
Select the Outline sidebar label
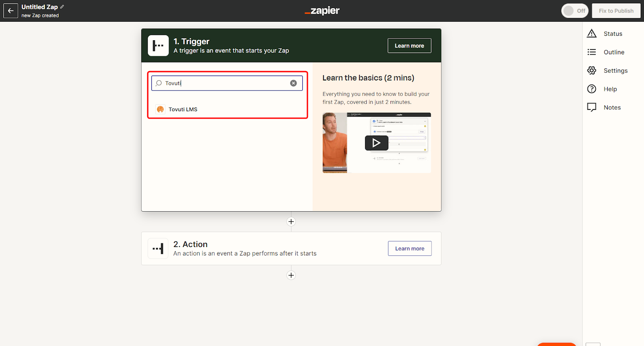614,52
